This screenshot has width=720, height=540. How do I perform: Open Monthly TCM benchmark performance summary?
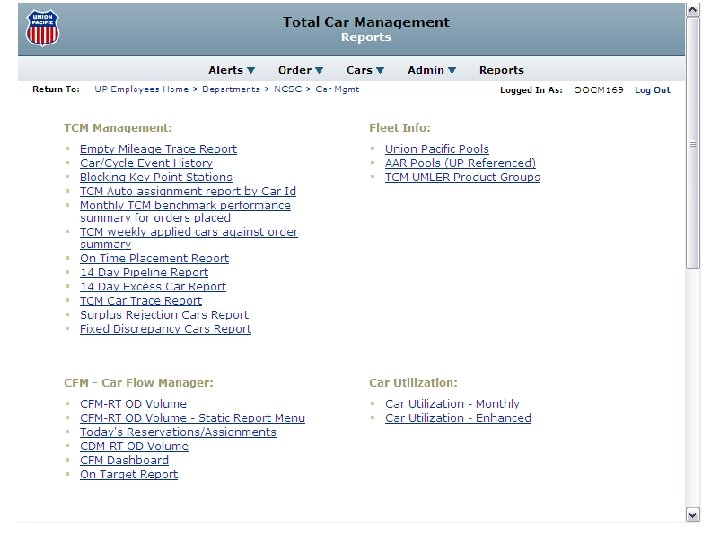[x=185, y=211]
